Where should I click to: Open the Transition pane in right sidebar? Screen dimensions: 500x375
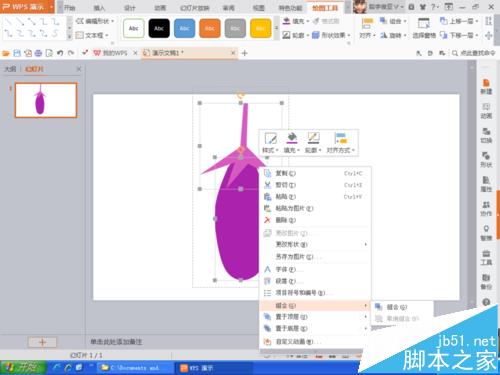[486, 135]
